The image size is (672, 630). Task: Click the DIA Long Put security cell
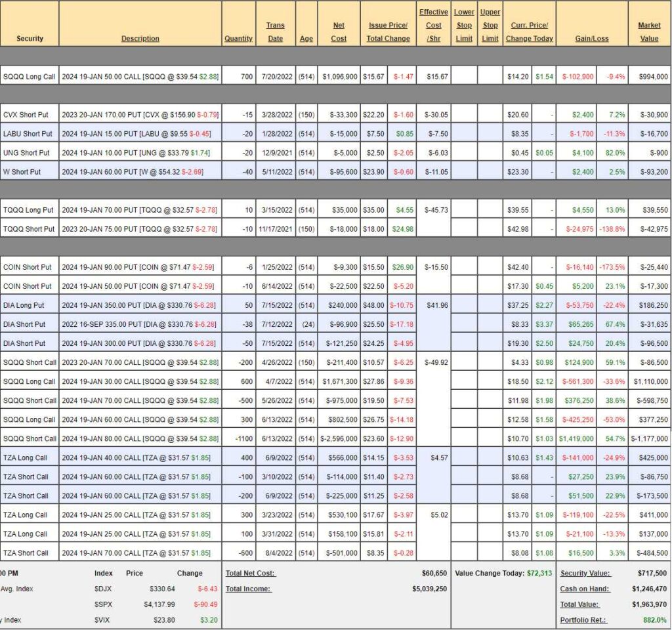pyautogui.click(x=30, y=305)
